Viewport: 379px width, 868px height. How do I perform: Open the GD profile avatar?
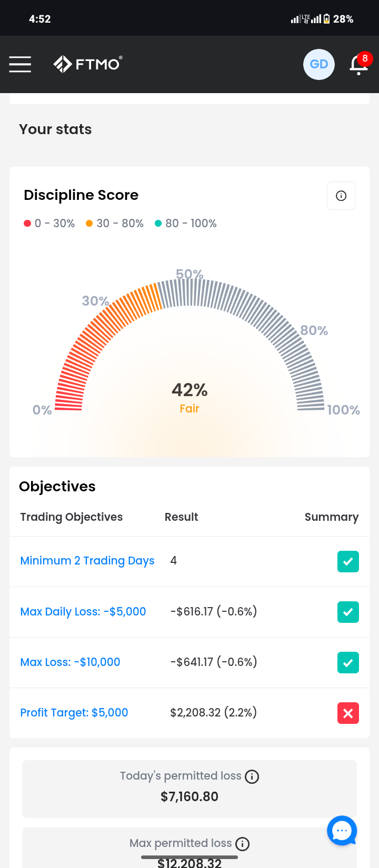point(319,64)
